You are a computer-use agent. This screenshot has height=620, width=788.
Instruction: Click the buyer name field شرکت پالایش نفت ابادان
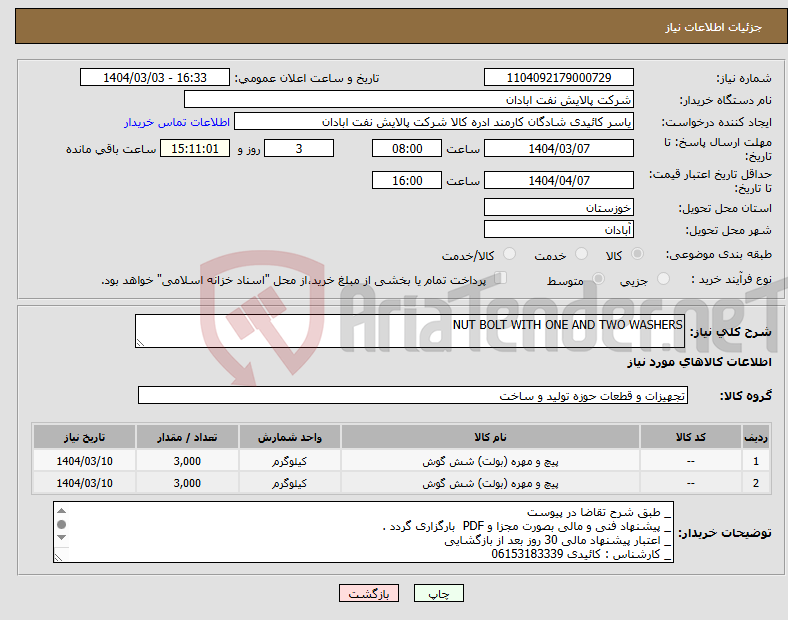point(409,99)
